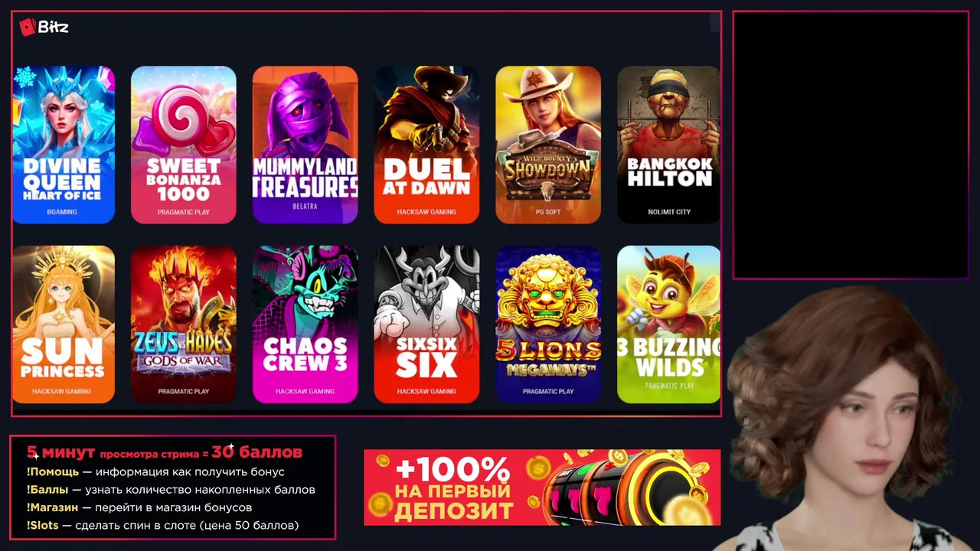Open Duel at Dawn slot

(x=426, y=145)
